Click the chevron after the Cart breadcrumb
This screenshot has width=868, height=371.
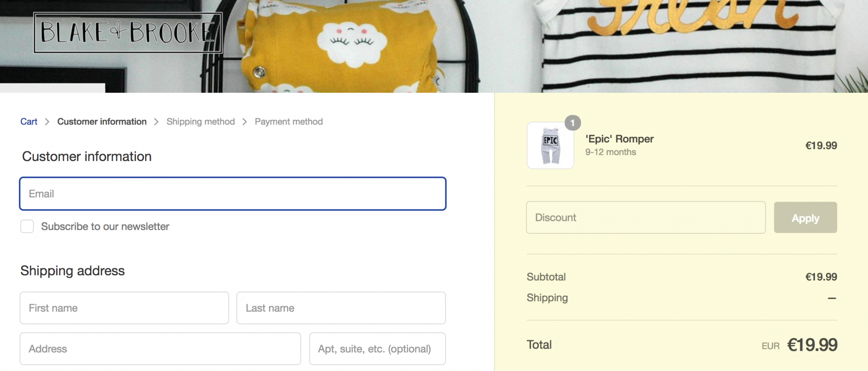tap(47, 122)
